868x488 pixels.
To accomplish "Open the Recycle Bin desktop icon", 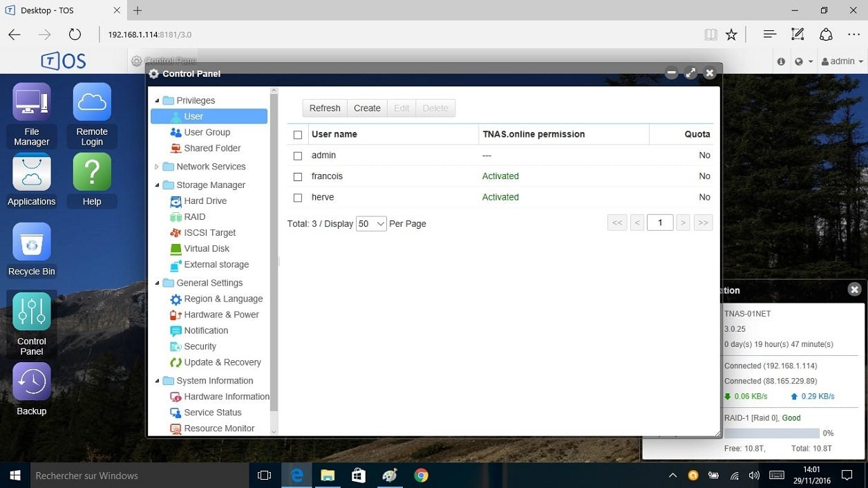I will [32, 250].
